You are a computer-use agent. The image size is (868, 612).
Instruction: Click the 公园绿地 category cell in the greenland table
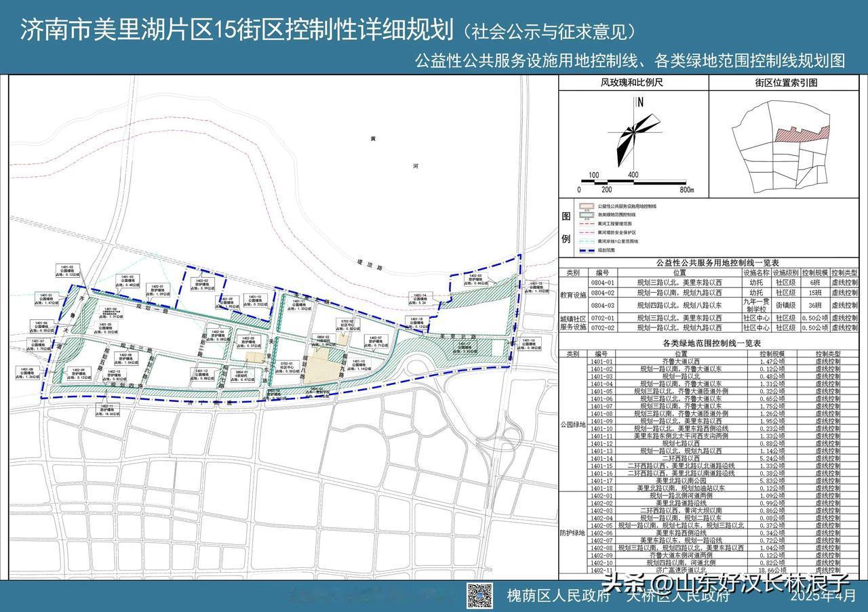(573, 424)
